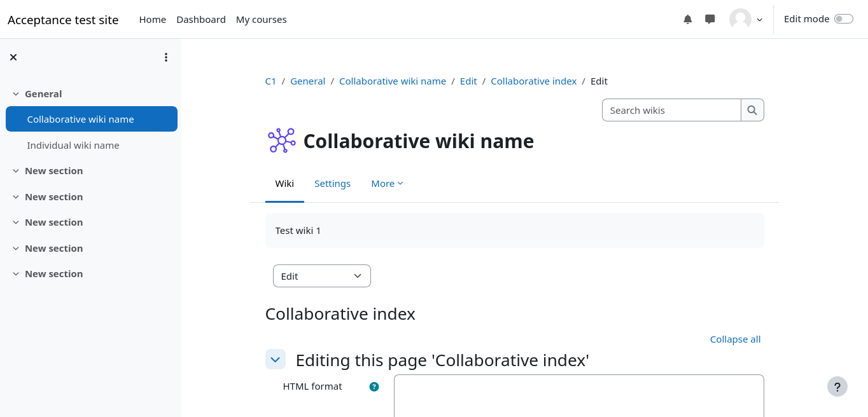Click the round question mark footer button
The image size is (868, 417).
pyautogui.click(x=837, y=386)
